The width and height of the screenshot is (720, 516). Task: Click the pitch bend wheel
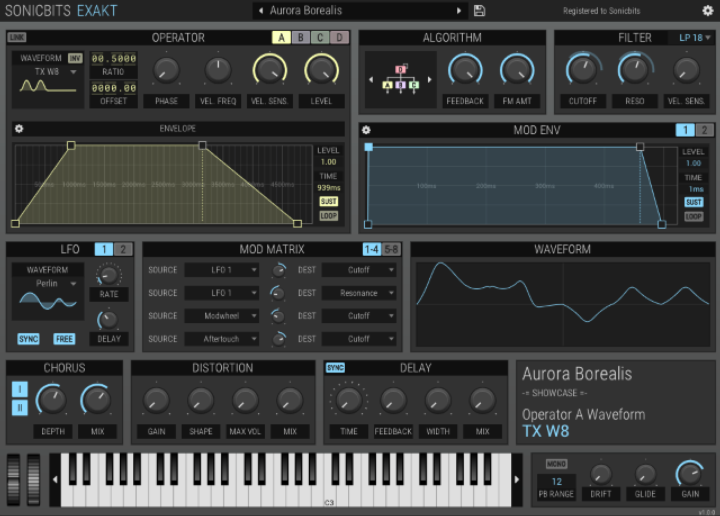13,480
